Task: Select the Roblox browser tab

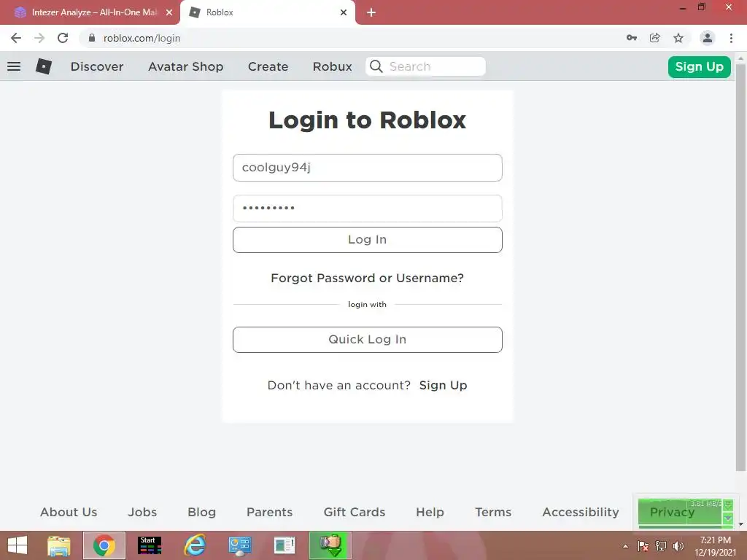Action: (268, 12)
